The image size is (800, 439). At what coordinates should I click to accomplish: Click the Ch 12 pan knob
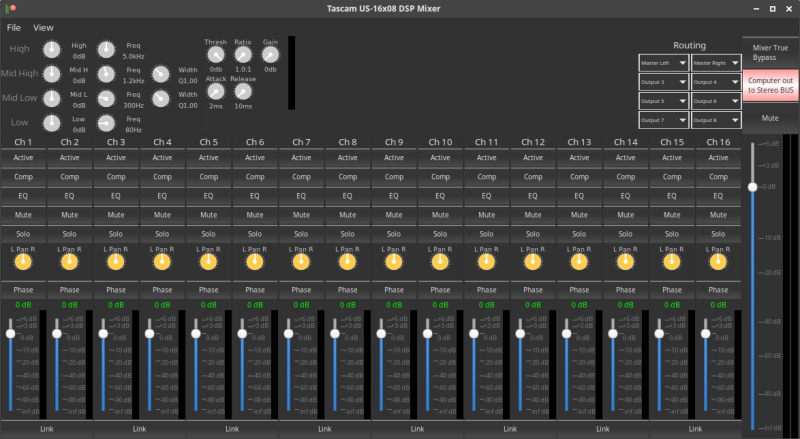(533, 262)
